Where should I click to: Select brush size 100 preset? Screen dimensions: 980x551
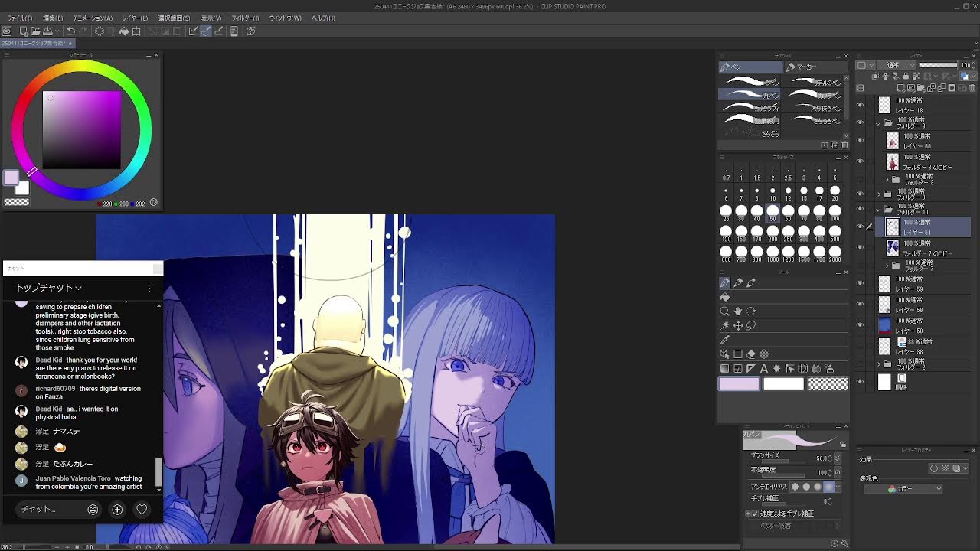(x=835, y=214)
